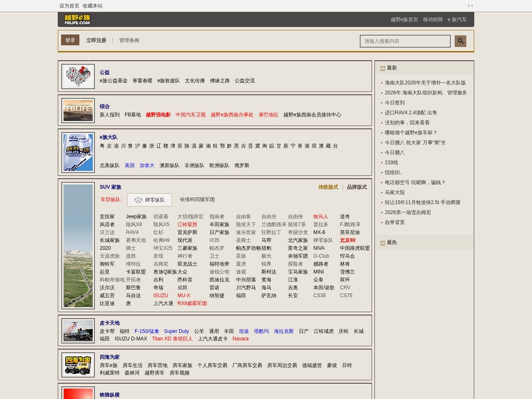The height and width of the screenshot is (399, 532).
Task: Switch to 传统版式 layout
Action: [x=328, y=187]
